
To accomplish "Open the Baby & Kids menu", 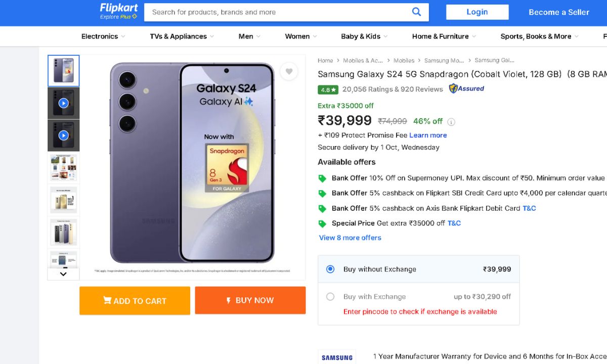I will (x=364, y=36).
